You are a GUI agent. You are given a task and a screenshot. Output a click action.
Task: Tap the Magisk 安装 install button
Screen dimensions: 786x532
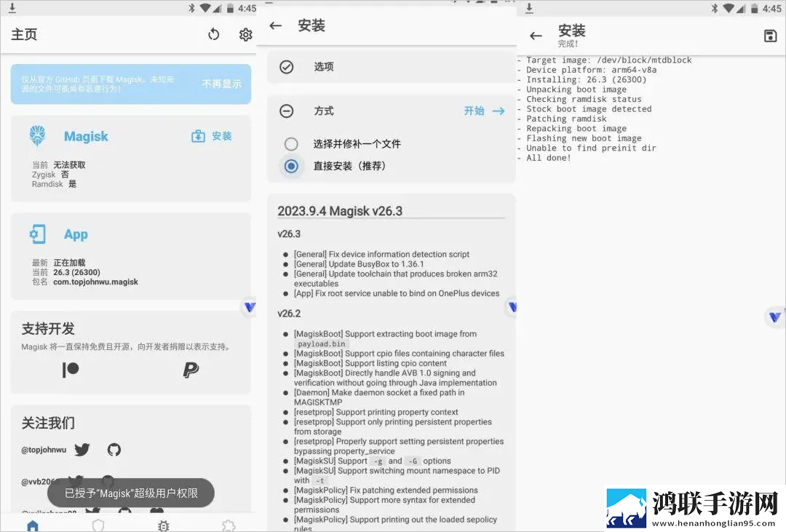coord(212,136)
